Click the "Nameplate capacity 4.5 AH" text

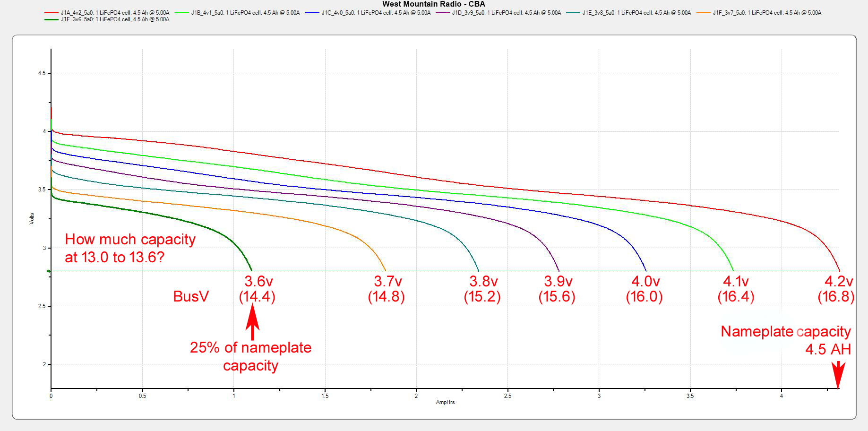(x=785, y=340)
